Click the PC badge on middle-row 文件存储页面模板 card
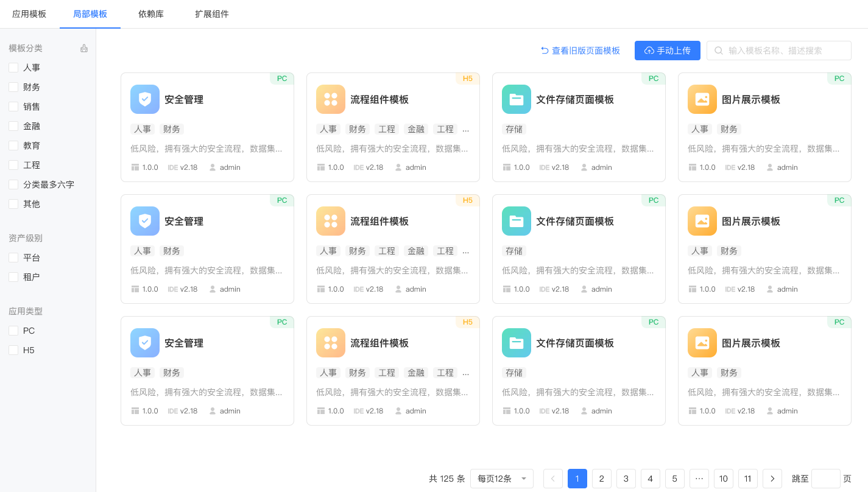Screen dimensions: 868x492 [654, 200]
